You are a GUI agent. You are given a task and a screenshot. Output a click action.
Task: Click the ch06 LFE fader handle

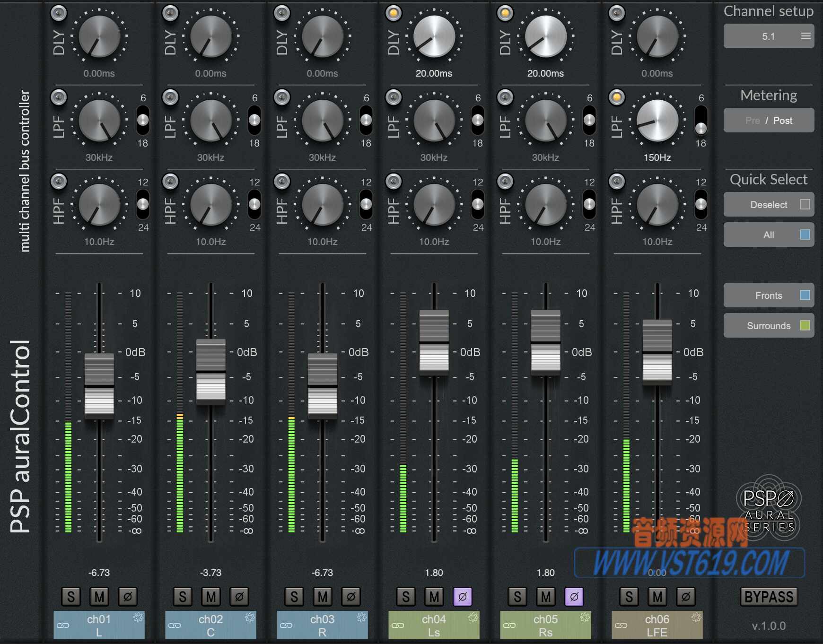point(657,353)
